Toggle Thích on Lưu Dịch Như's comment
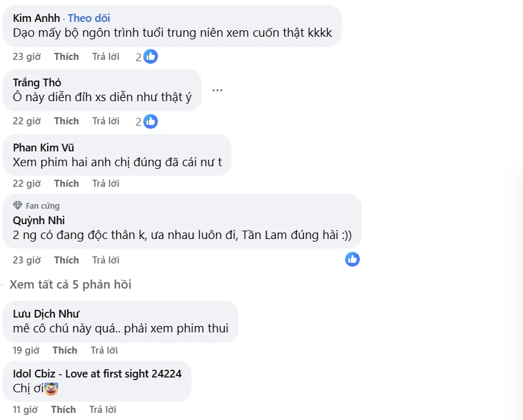Viewport: 523px width, 420px height. (64, 350)
